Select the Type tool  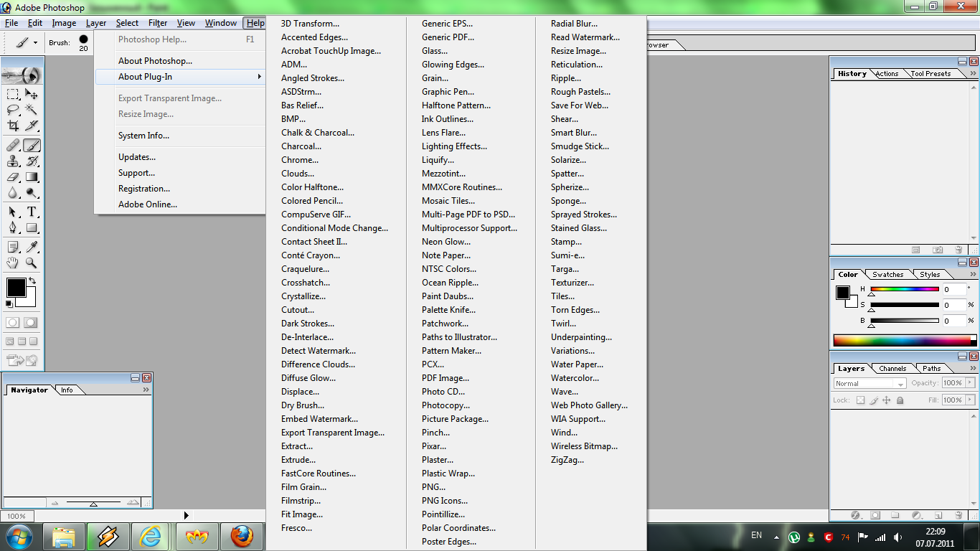pyautogui.click(x=32, y=212)
